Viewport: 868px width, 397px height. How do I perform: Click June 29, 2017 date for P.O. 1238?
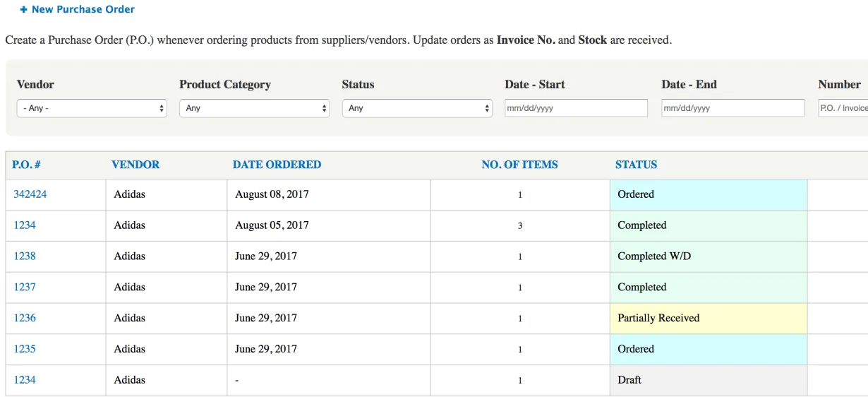point(329,256)
